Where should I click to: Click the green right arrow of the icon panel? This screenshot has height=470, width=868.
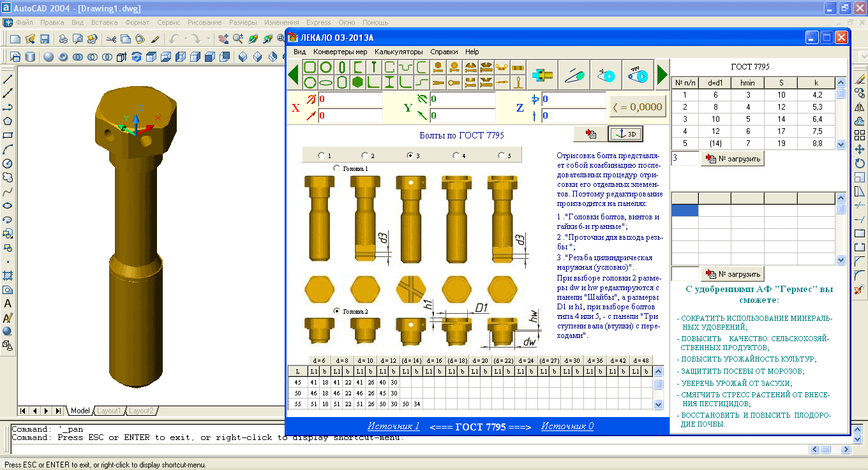pyautogui.click(x=662, y=75)
